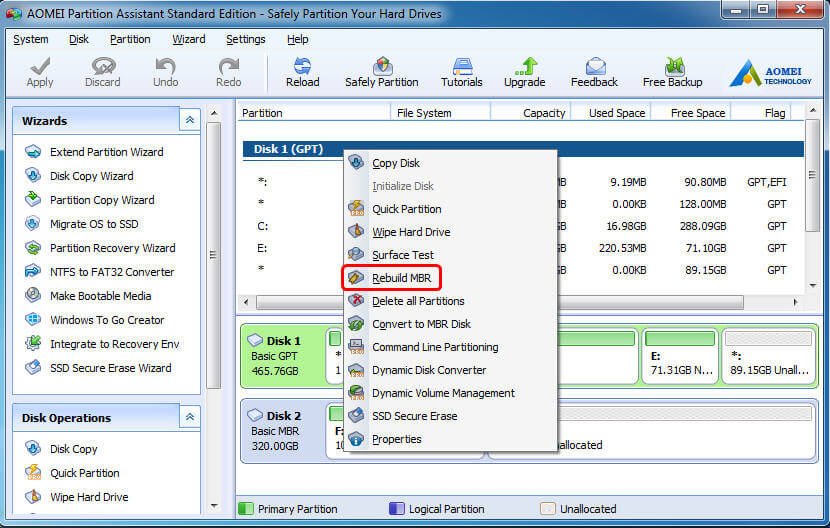Image resolution: width=830 pixels, height=528 pixels.
Task: Click the Free Backup toolbar icon
Action: pyautogui.click(x=672, y=72)
